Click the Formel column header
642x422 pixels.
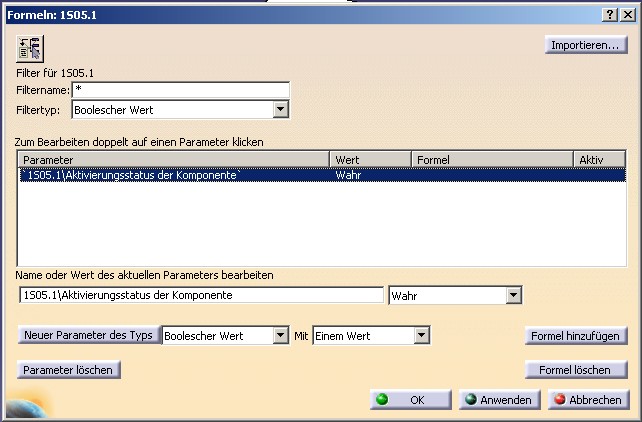click(x=493, y=159)
